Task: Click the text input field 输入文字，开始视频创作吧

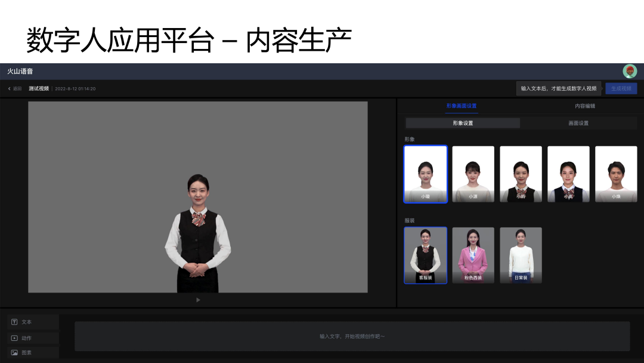Action: (x=352, y=336)
